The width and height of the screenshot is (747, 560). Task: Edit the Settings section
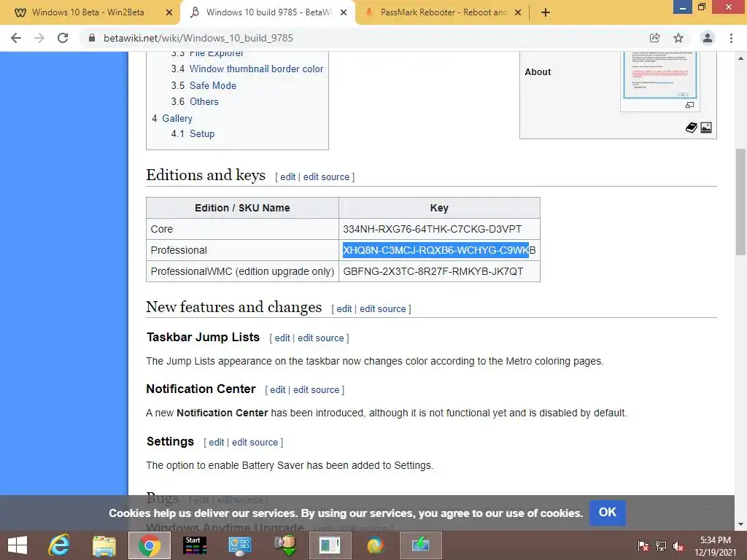216,443
